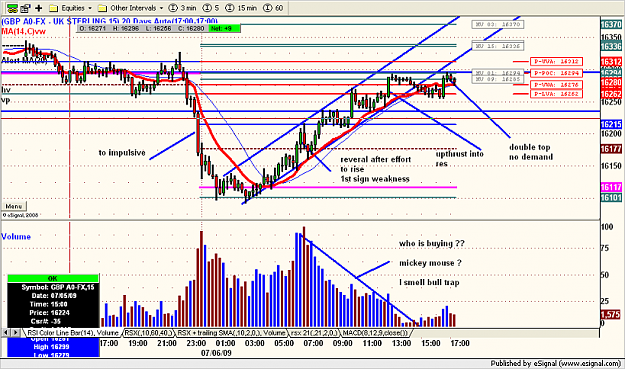Screen dimensions: 625x369
Task: Switch to the 3 min interval
Action: (x=182, y=8)
